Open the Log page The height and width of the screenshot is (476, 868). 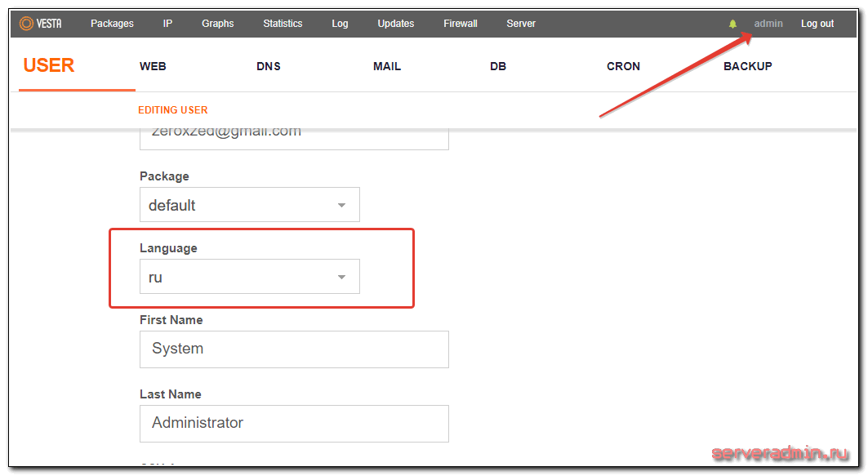click(340, 23)
